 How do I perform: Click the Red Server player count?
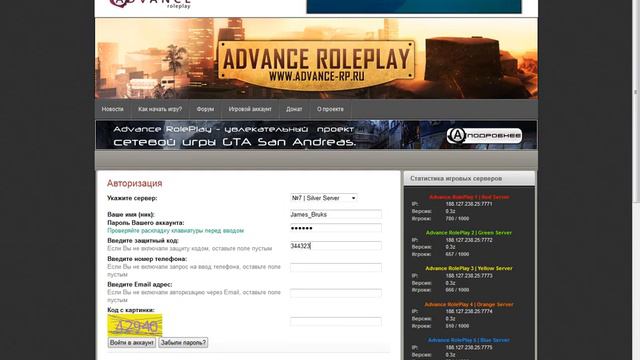tap(457, 219)
